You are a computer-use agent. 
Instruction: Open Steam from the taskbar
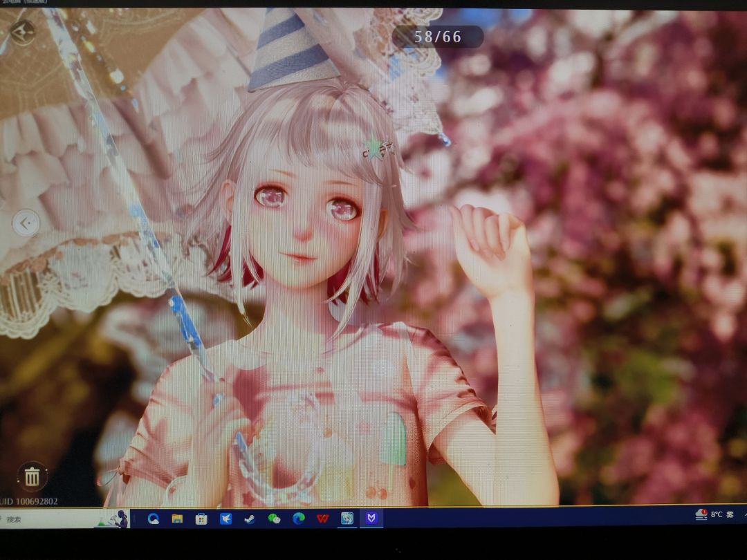point(250,519)
